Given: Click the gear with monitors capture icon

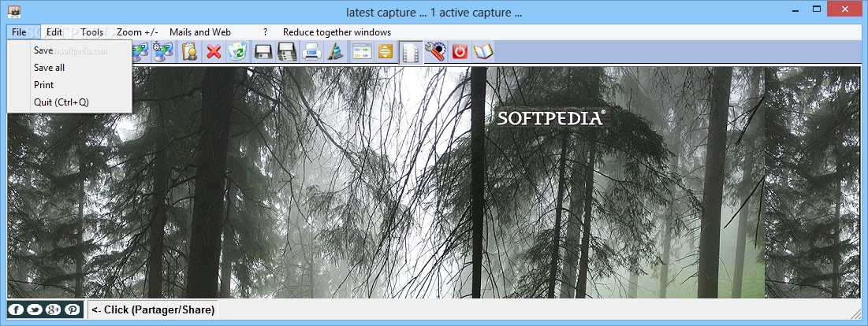Looking at the screenshot, I should pyautogui.click(x=165, y=52).
